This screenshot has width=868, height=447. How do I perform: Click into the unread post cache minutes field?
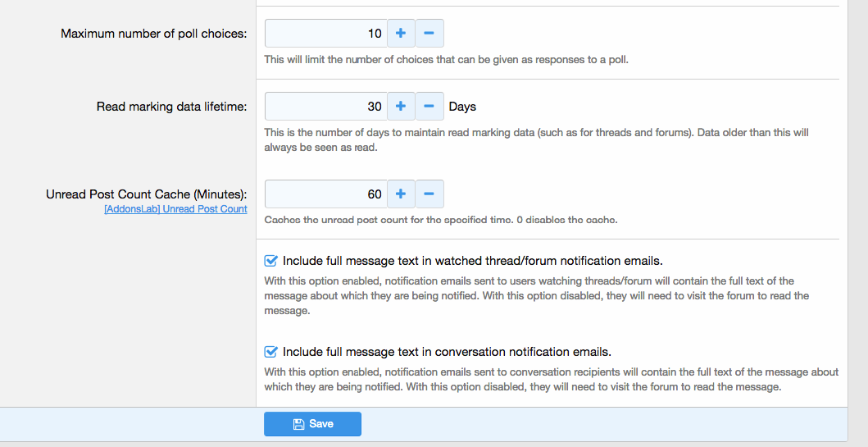point(325,194)
